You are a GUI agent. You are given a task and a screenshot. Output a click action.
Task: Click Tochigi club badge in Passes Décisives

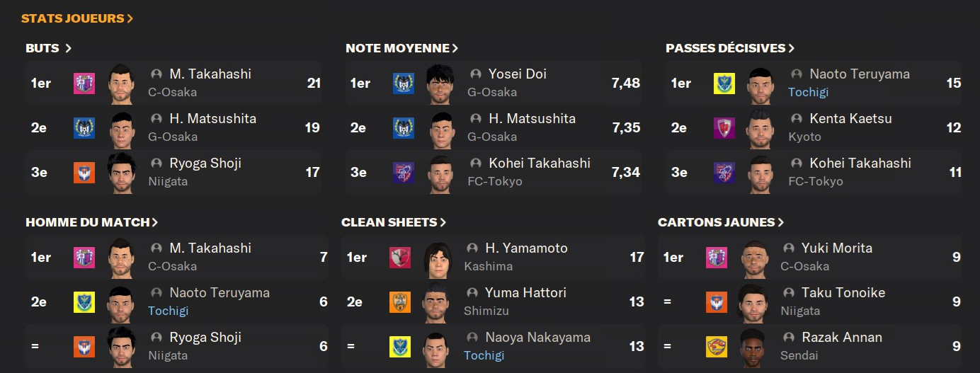tap(724, 84)
